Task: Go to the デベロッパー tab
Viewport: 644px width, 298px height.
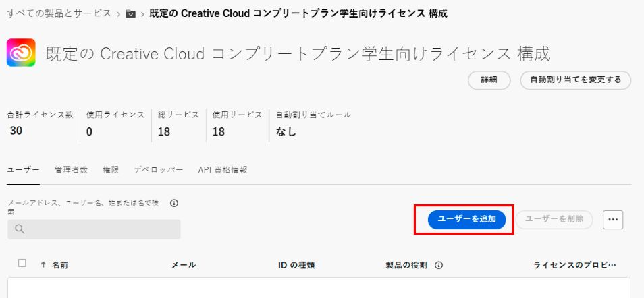Action: pos(158,170)
